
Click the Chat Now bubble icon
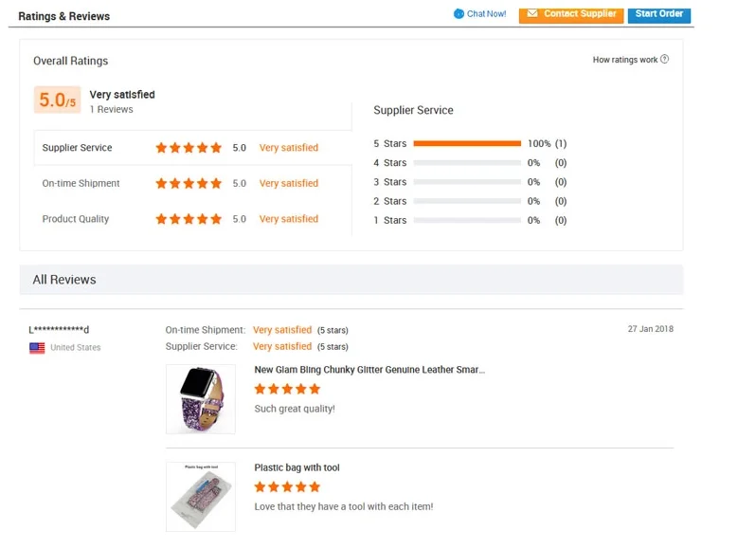[x=459, y=14]
